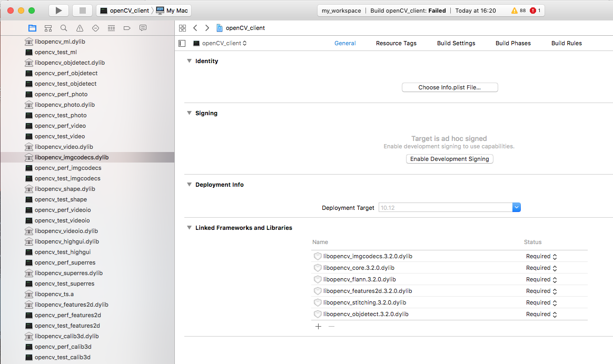Image resolution: width=613 pixels, height=364 pixels.
Task: Change Required status for libopencv_features2d.3.2.0.dylib
Action: pos(541,291)
